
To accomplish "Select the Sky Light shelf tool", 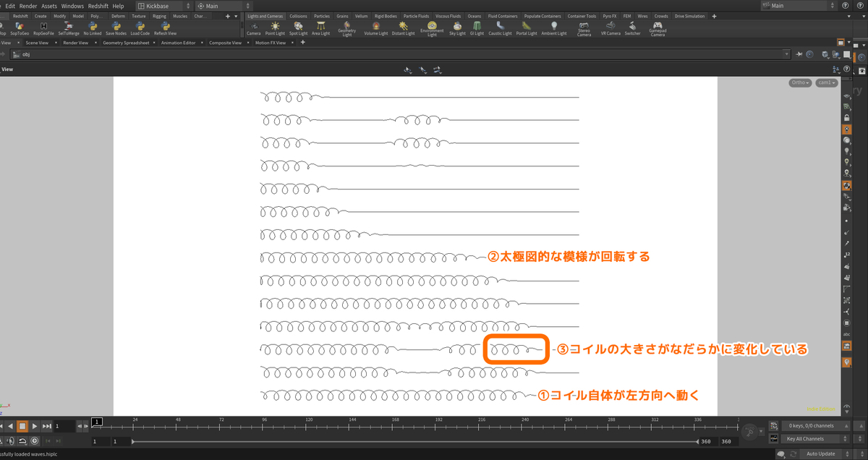I will [x=457, y=29].
